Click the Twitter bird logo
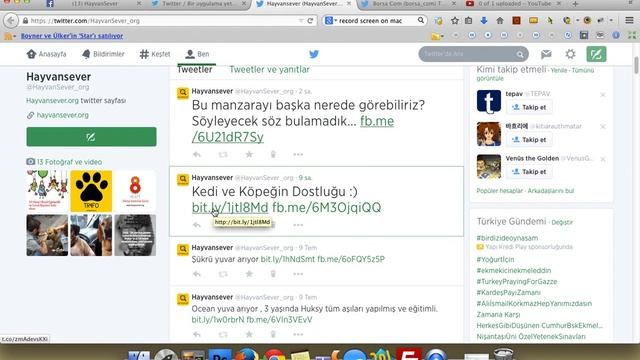 pyautogui.click(x=313, y=54)
